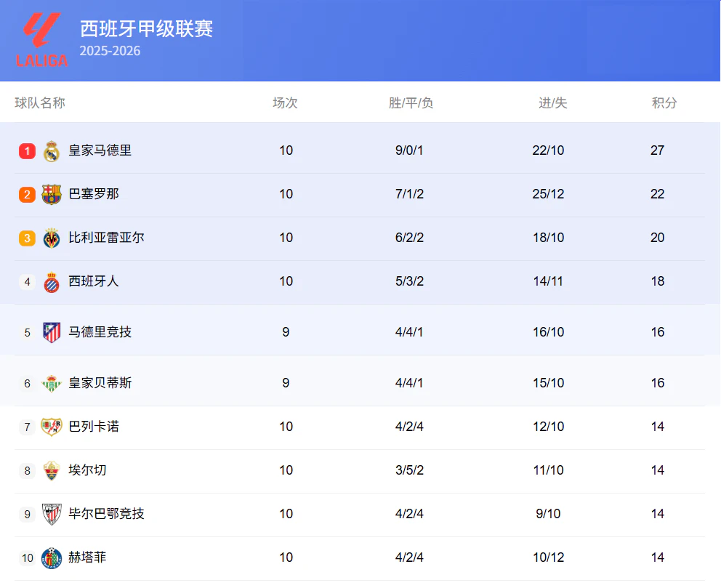The height and width of the screenshot is (588, 721).
Task: Click the Espanyol club crest
Action: tap(52, 281)
